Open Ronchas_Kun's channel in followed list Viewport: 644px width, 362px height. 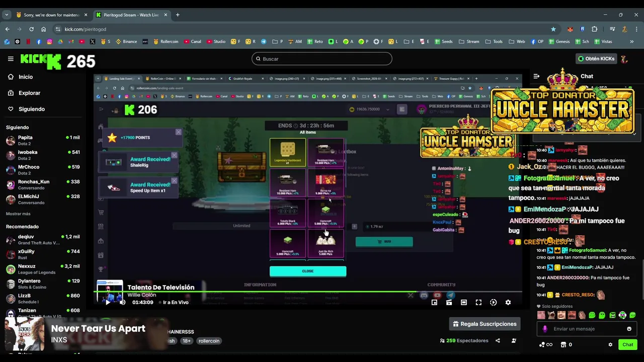(x=43, y=185)
